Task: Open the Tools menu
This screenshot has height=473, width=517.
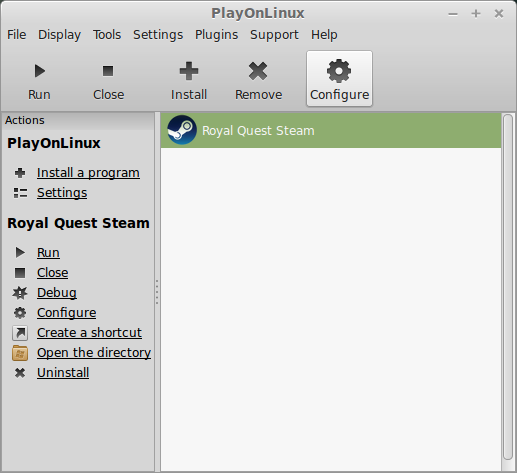Action: coord(107,35)
